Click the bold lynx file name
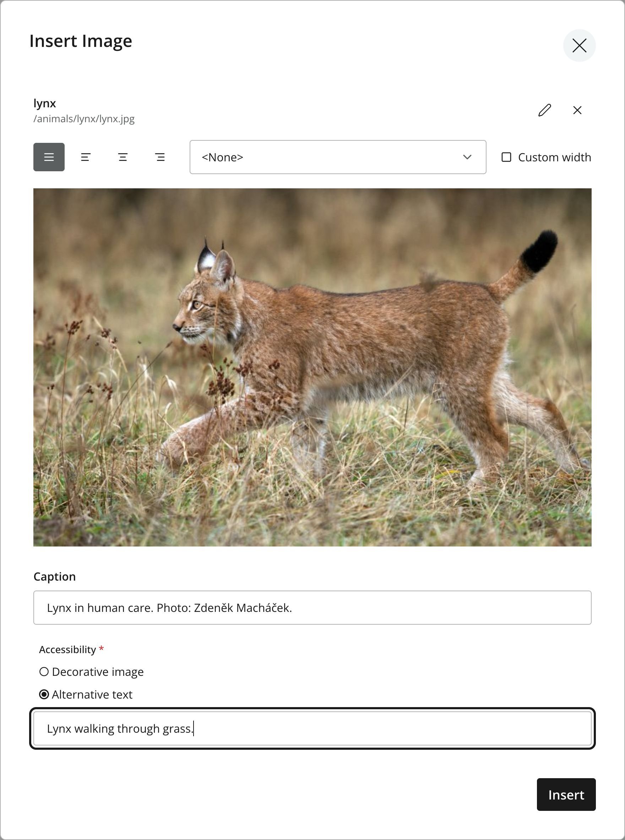The image size is (625, 840). [x=45, y=103]
